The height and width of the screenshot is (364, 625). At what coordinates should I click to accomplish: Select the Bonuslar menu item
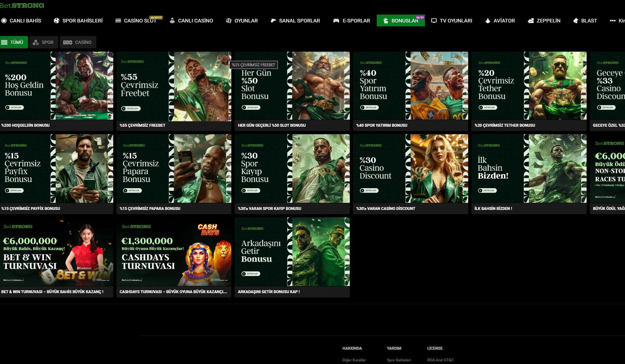pos(401,20)
